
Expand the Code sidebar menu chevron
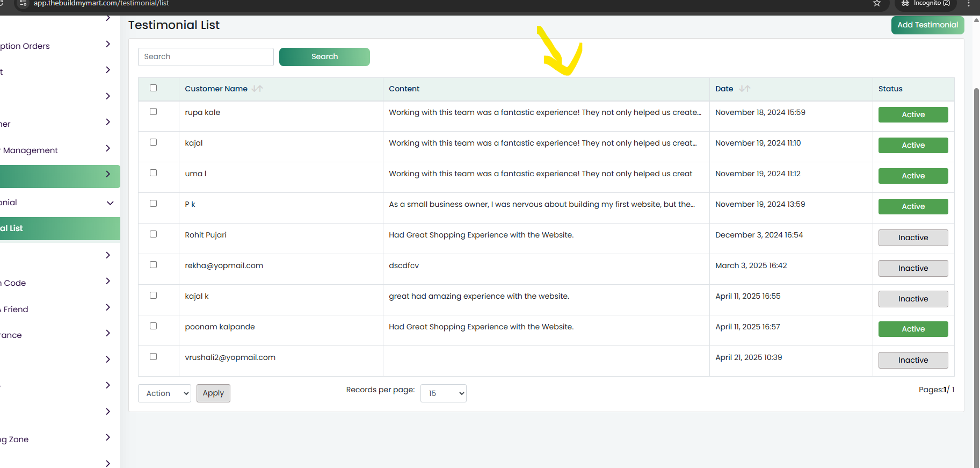click(108, 281)
